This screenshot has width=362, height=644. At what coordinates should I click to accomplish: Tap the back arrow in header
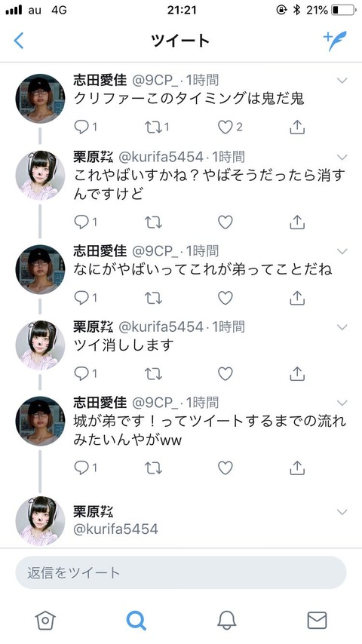tap(19, 41)
